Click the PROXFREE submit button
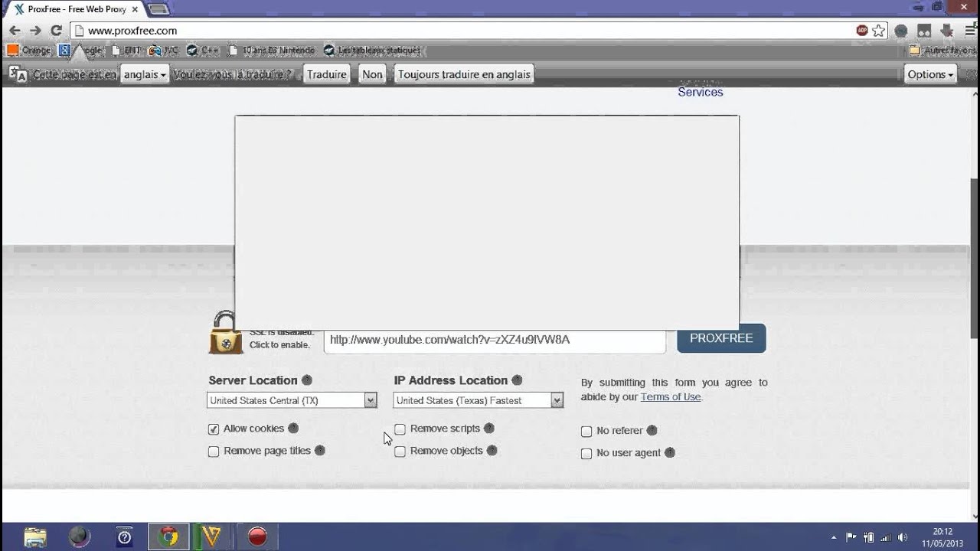 click(x=721, y=338)
